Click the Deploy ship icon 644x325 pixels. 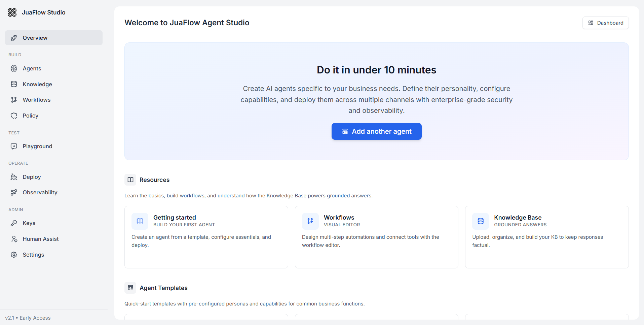[14, 177]
